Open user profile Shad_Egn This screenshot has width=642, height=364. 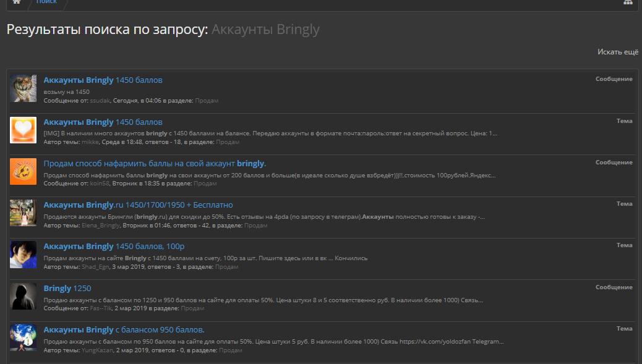[95, 267]
